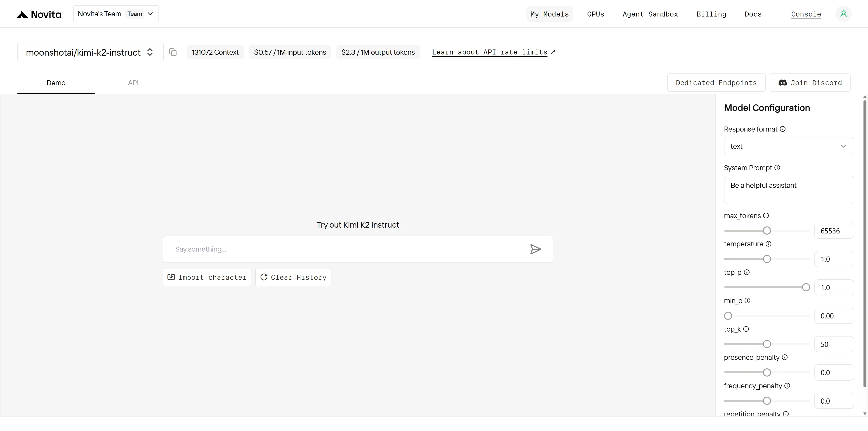Expand the Response format text dropdown
The image size is (868, 431).
click(x=789, y=146)
